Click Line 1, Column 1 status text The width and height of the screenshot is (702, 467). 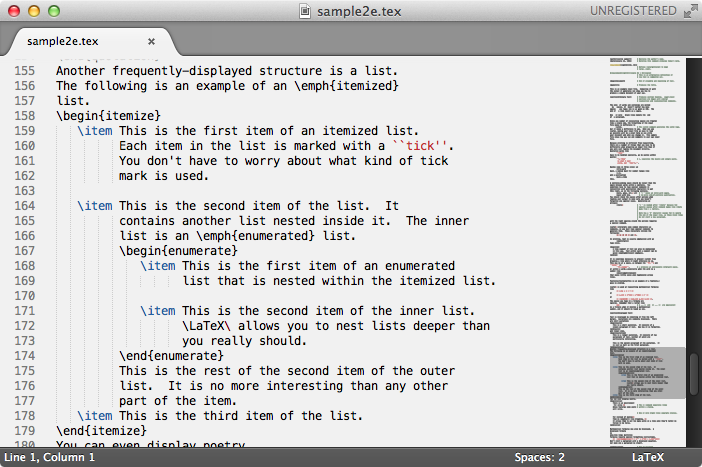[50, 457]
